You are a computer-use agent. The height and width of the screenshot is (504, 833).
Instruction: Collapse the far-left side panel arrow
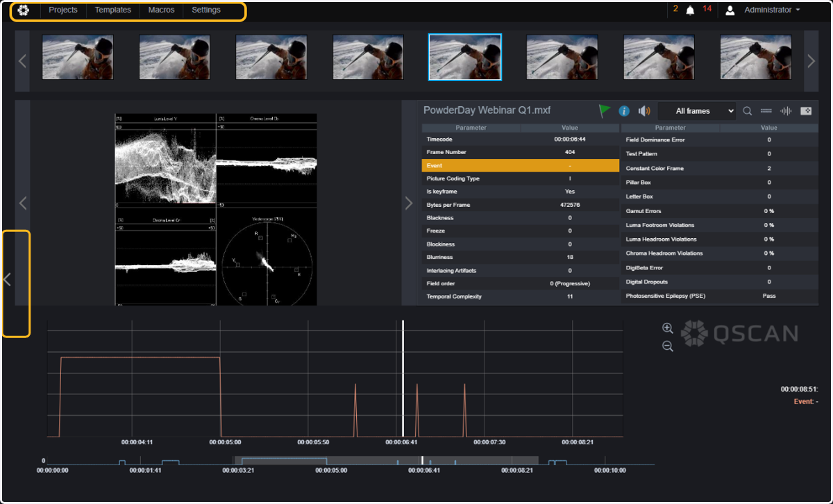(8, 279)
